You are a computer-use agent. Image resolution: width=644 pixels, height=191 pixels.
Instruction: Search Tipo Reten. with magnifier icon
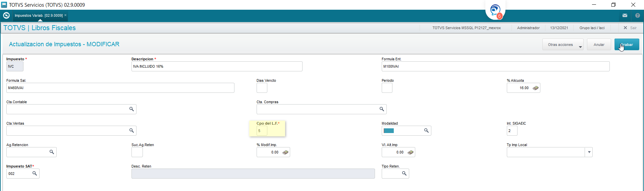pos(404,173)
